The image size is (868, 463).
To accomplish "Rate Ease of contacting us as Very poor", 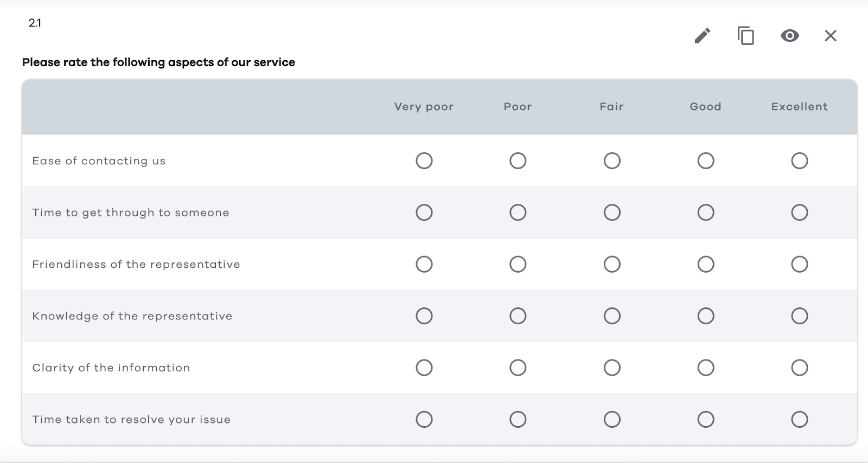I will pos(424,161).
